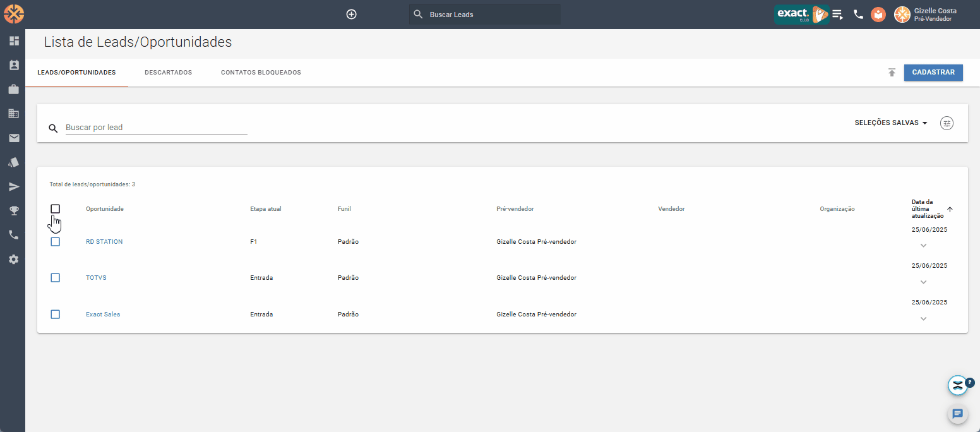Click the Total de leads/oportunidades: 3 text
Screen dimensions: 980x432
tap(92, 184)
